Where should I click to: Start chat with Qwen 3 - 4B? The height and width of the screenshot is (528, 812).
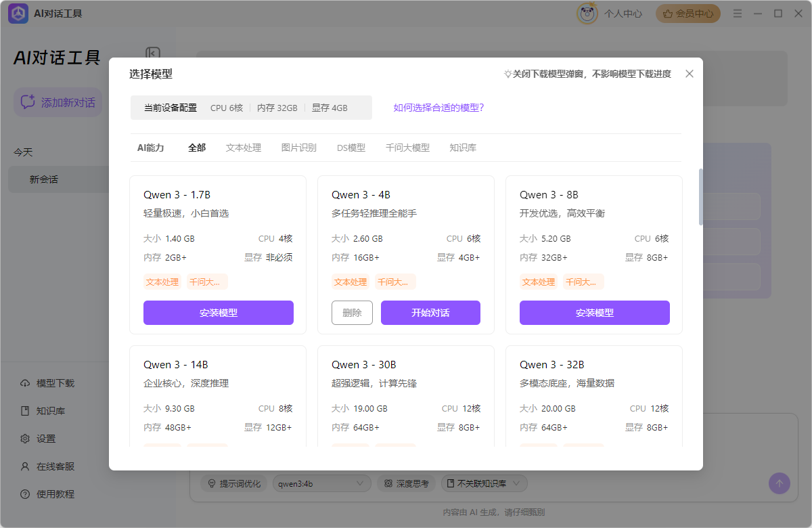[430, 313]
